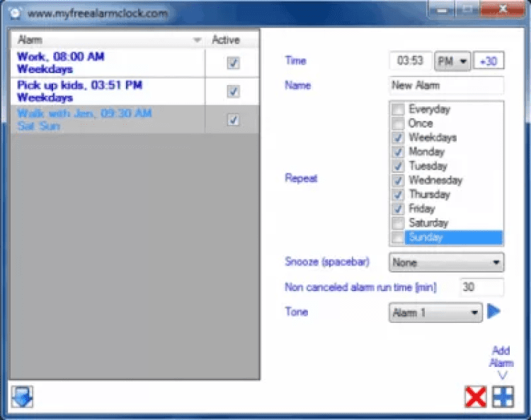Uncheck the Tuesday repeat checkbox
This screenshot has height=420, width=531.
pos(398,166)
